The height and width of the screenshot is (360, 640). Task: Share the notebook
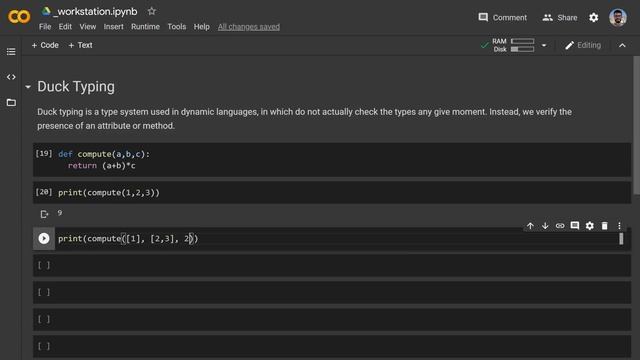(560, 18)
